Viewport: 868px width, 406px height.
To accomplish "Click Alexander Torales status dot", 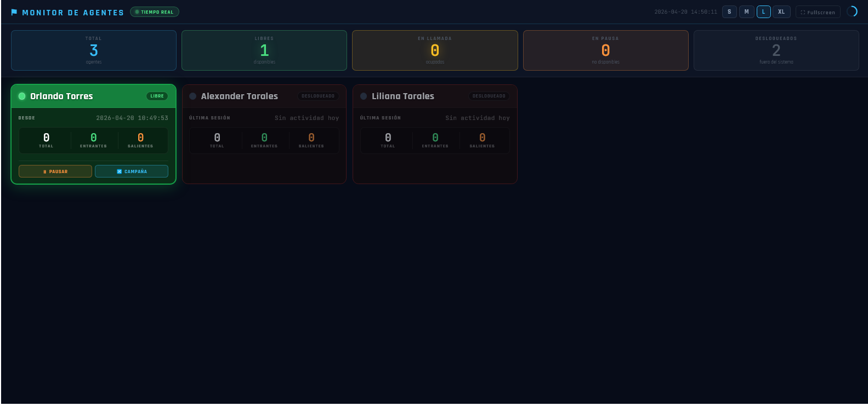I will point(193,96).
